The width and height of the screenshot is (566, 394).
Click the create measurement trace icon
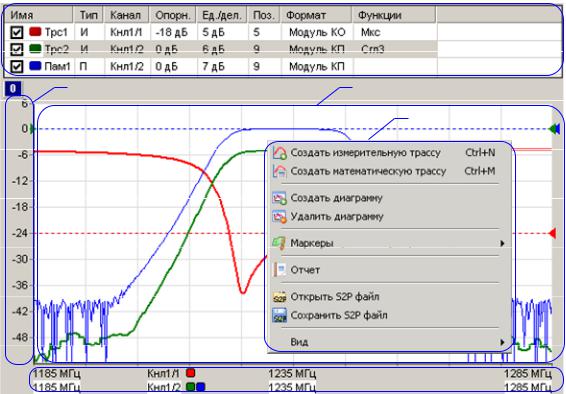tap(280, 153)
